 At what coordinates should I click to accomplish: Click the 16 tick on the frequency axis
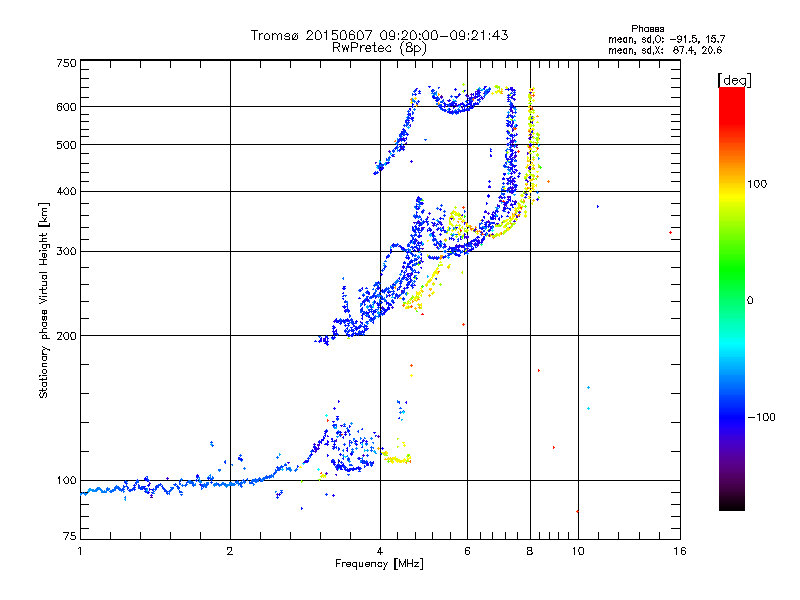679,551
